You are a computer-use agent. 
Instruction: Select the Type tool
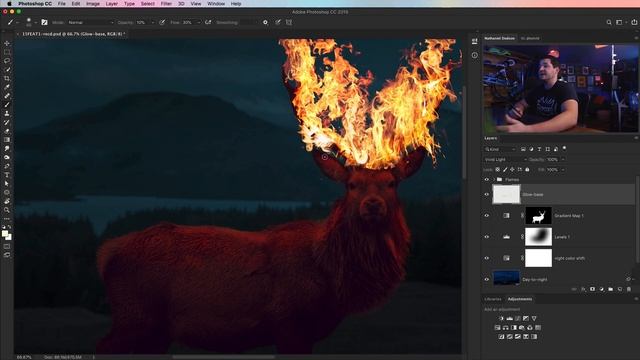pos(7,175)
